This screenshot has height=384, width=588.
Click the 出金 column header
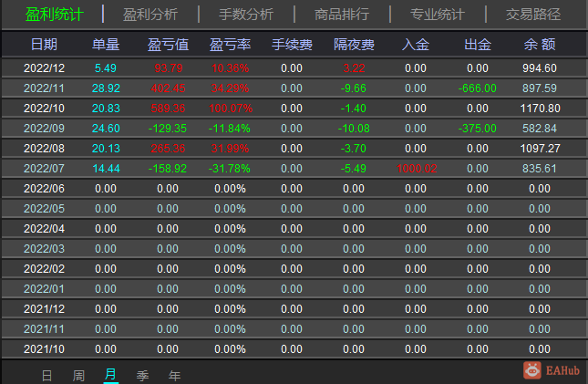click(x=478, y=45)
